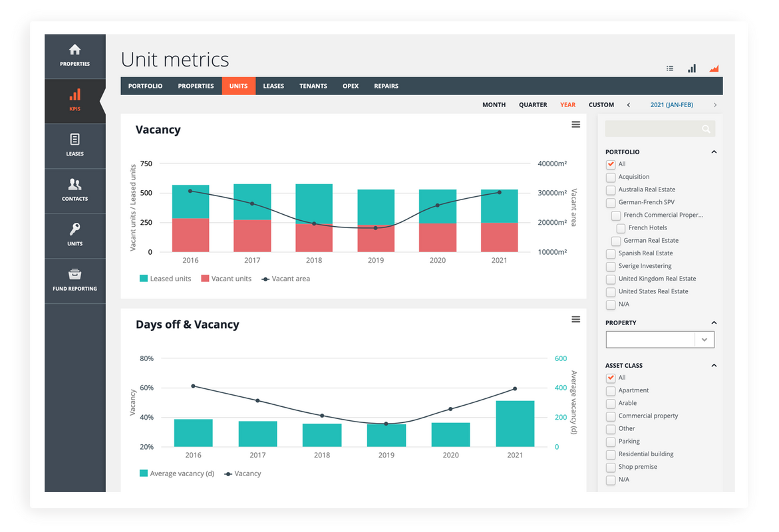Screen dimensions: 779x532
Task: Enable the Commercial property asset class checkbox
Action: click(x=611, y=416)
